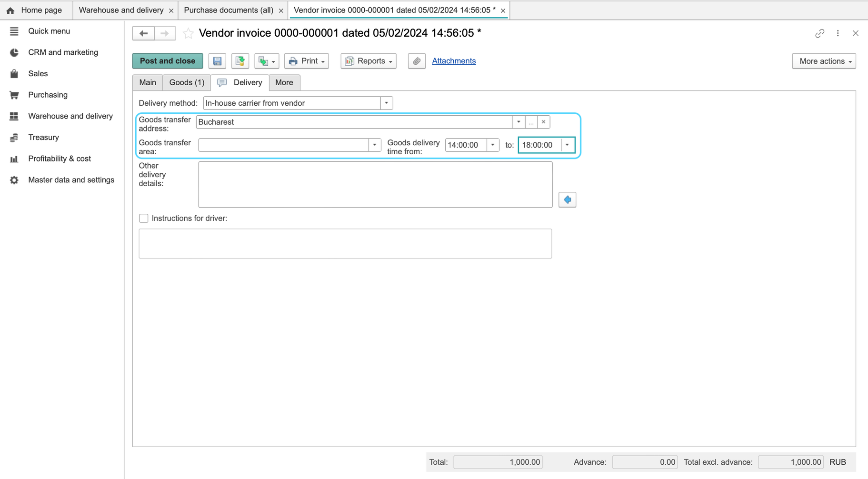Screen dimensions: 868x479
Task: Open delivery time to 18:00:00 dropdown
Action: (x=567, y=145)
